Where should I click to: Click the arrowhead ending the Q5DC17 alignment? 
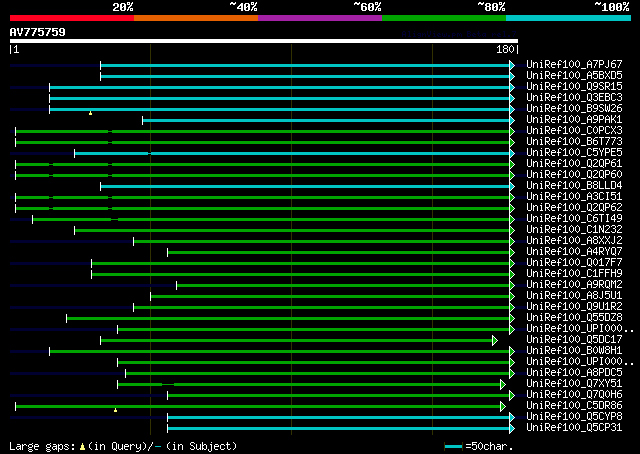(x=495, y=340)
